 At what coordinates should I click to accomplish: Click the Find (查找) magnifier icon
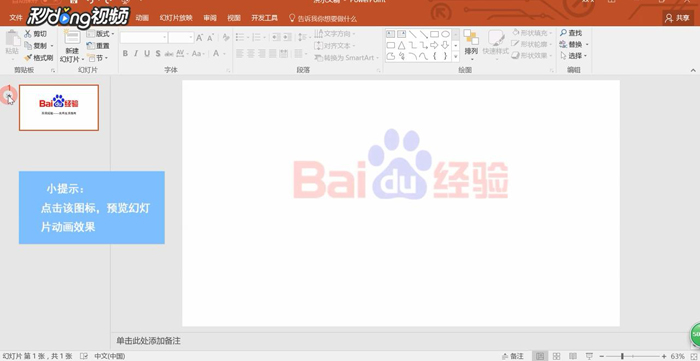[564, 33]
